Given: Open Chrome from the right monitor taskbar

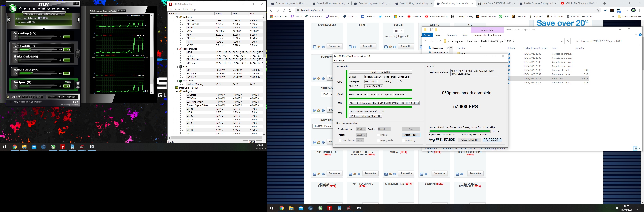Looking at the screenshot, I should pyautogui.click(x=282, y=208).
